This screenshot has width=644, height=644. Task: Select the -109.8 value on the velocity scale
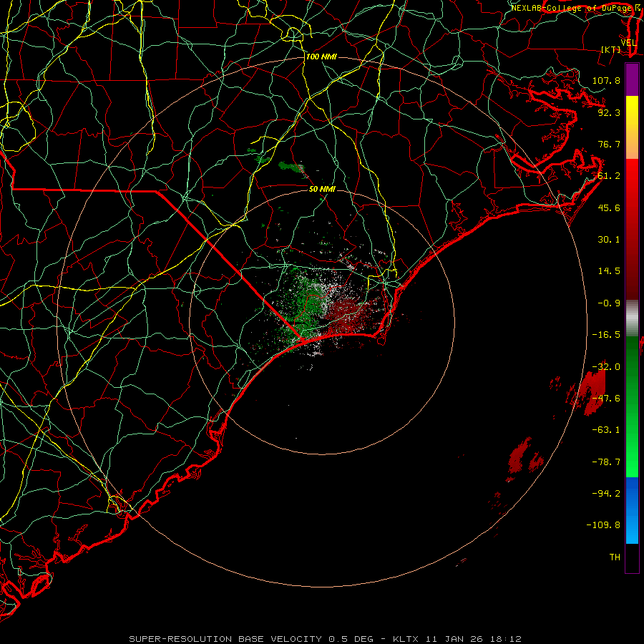pos(603,525)
